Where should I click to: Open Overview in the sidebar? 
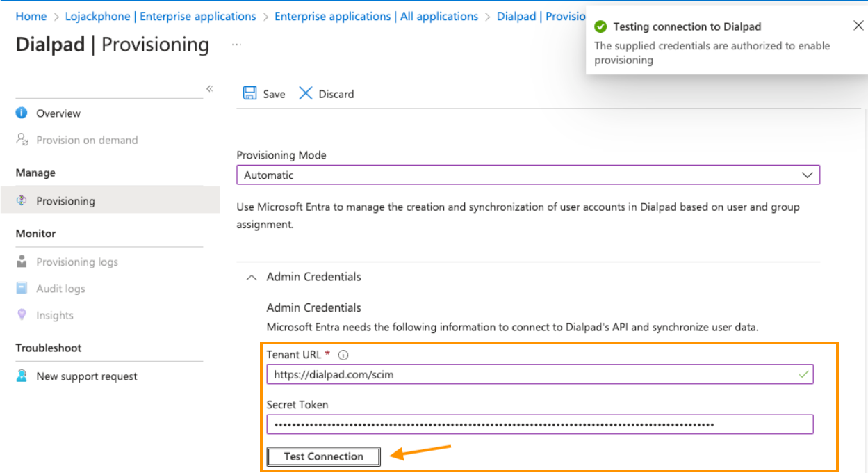pos(58,113)
